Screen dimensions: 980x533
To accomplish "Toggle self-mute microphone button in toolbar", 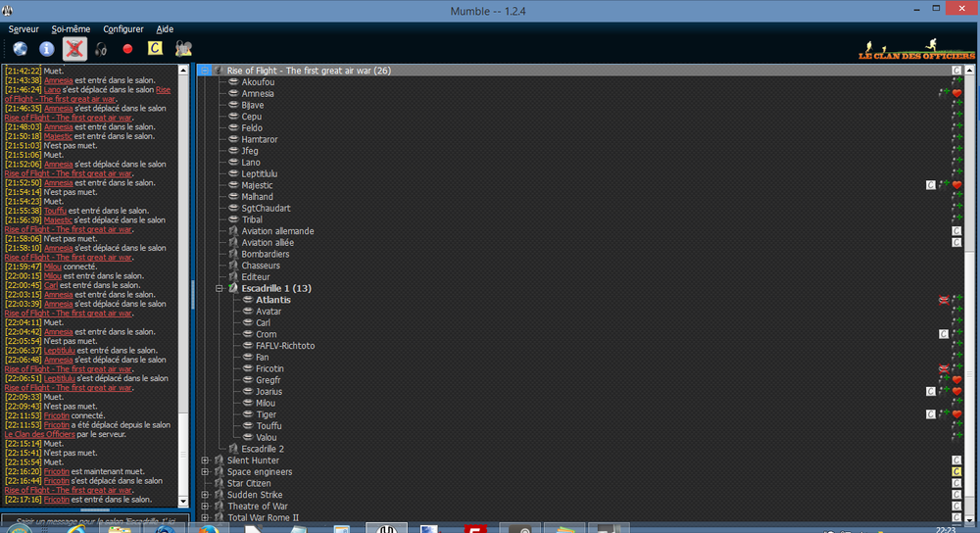I will click(74, 49).
